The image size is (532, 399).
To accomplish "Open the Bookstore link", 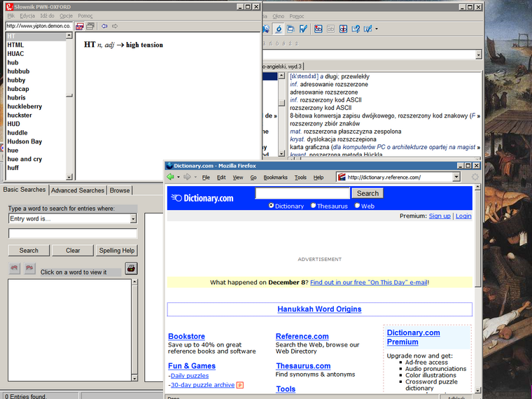I will [187, 336].
